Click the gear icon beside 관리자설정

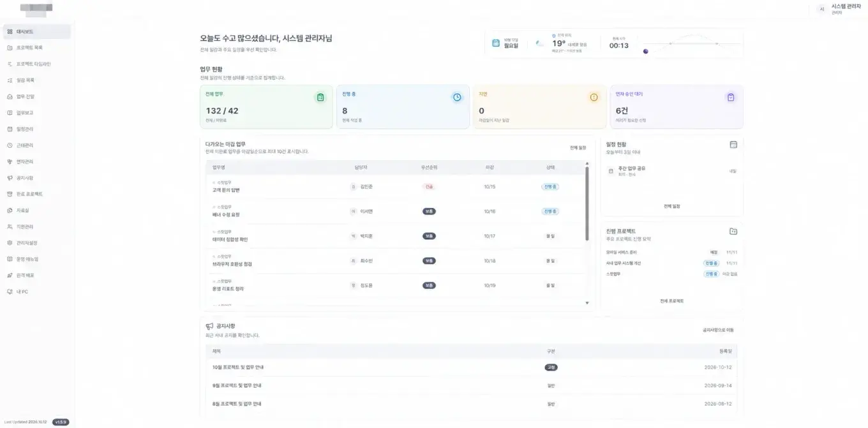pos(10,243)
